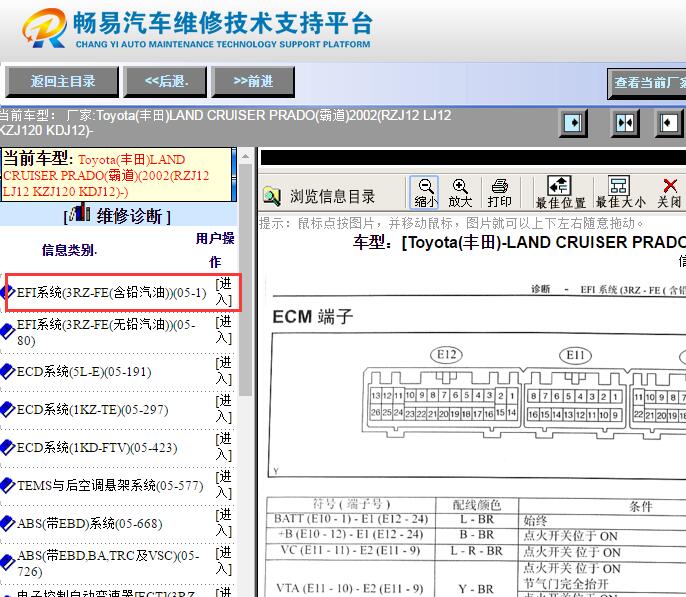Click the E12 connector label in diagram

447,355
